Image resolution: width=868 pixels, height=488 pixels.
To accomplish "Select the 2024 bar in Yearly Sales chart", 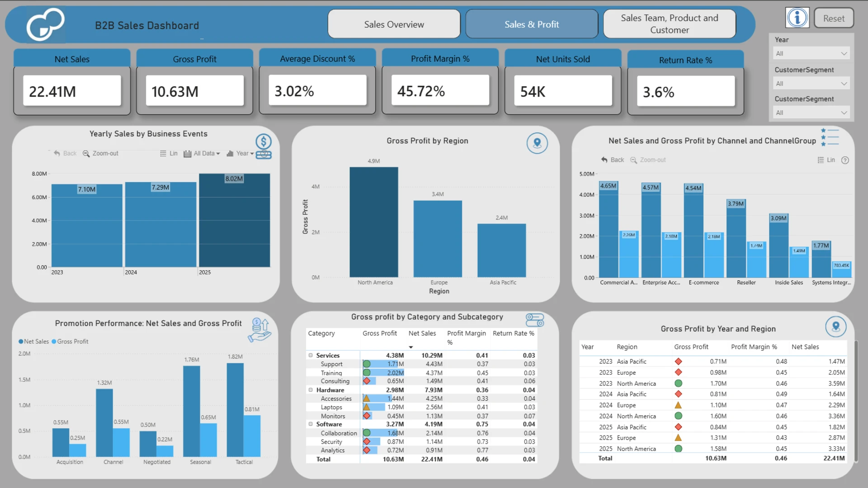I will pyautogui.click(x=161, y=225).
